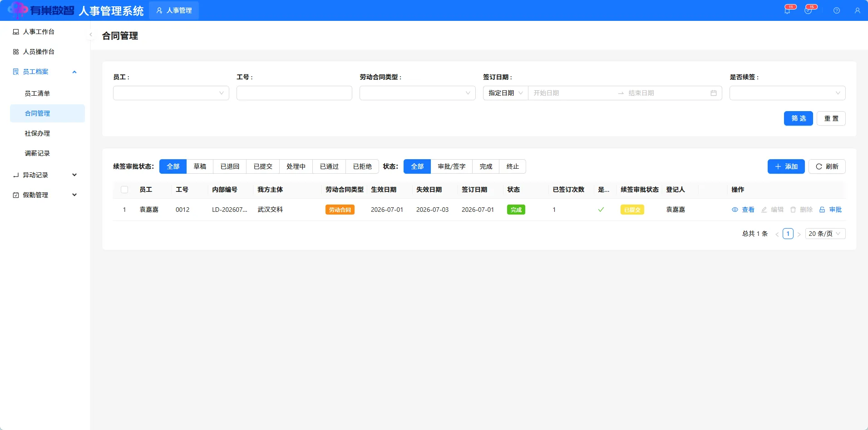Open the task check icon with 15 badge
Viewport: 868px width, 430px height.
(808, 10)
